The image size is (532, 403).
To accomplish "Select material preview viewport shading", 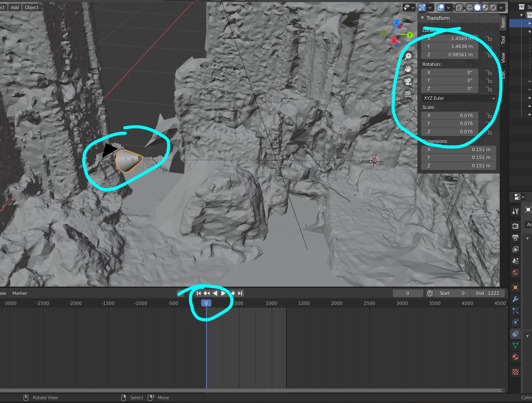I will pos(485,7).
